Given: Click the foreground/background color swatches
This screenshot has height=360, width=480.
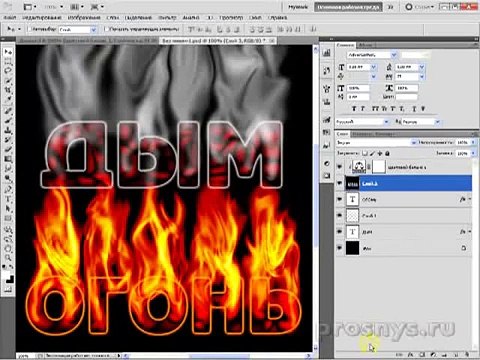Looking at the screenshot, I should point(8,278).
